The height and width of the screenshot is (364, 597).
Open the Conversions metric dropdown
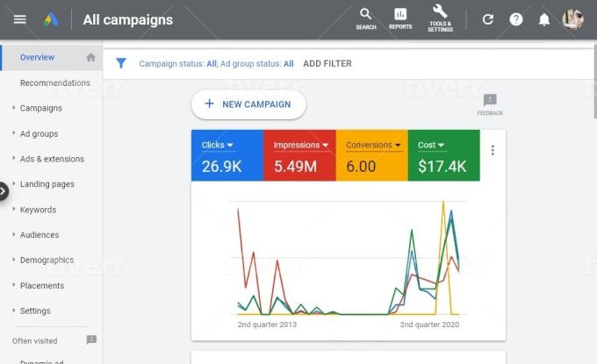click(x=373, y=146)
